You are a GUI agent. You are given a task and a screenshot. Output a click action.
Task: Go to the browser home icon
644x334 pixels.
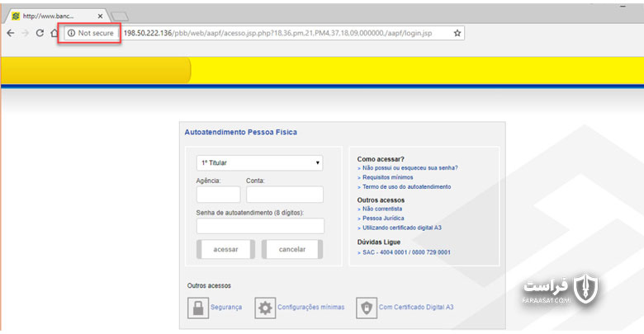tap(54, 33)
